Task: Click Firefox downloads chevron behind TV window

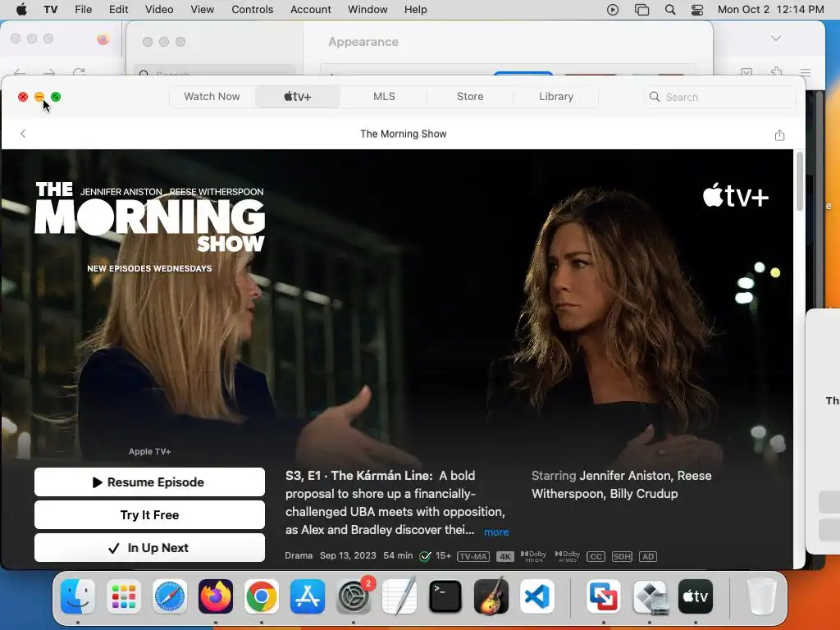Action: coord(776,38)
